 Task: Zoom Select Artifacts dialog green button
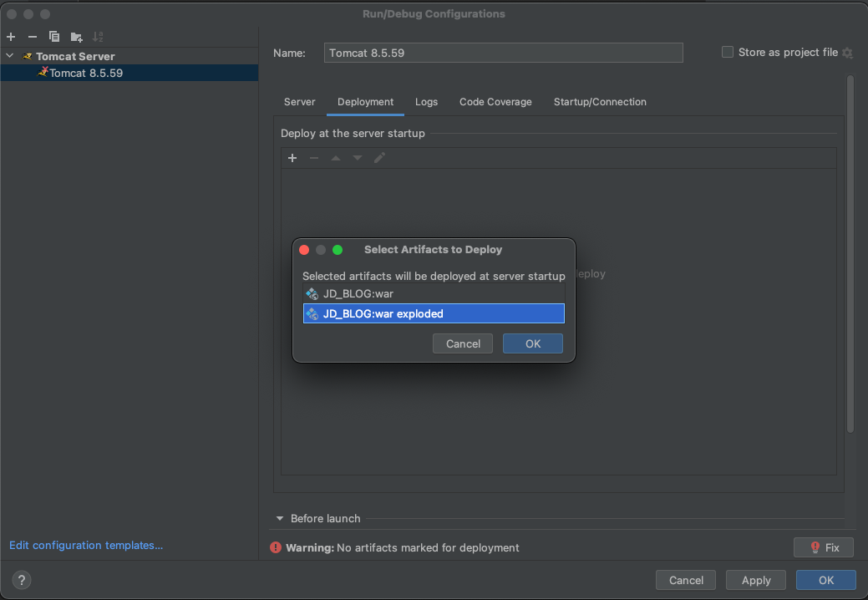(338, 250)
